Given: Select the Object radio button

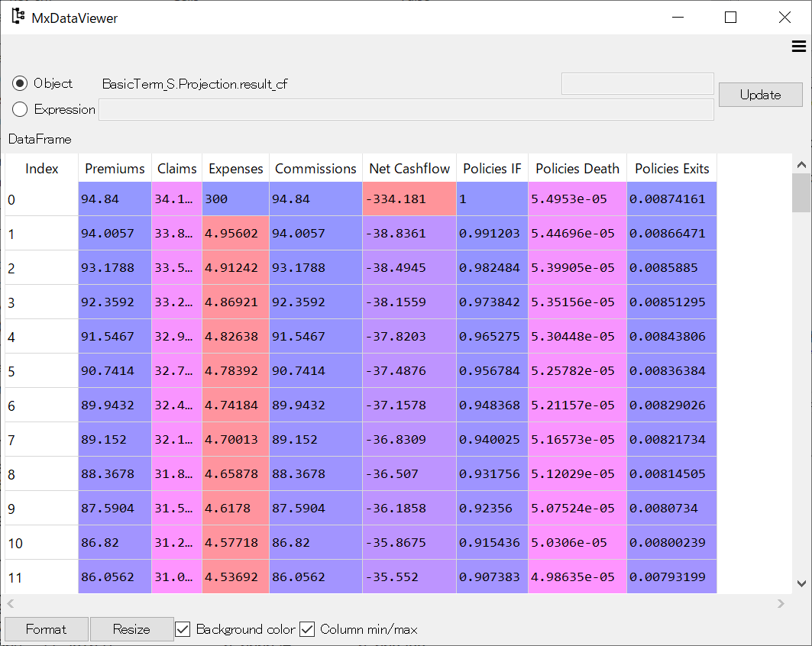Looking at the screenshot, I should [20, 82].
